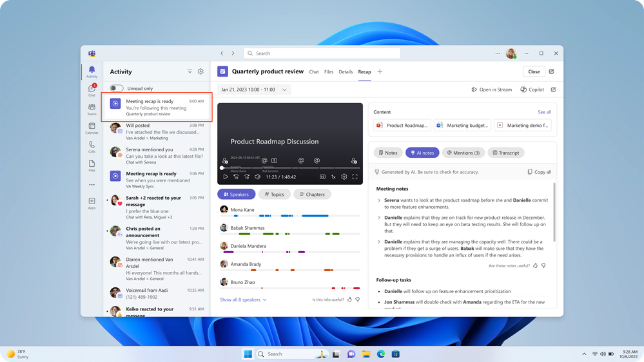
Task: Open Teams in the left rail
Action: tap(92, 109)
